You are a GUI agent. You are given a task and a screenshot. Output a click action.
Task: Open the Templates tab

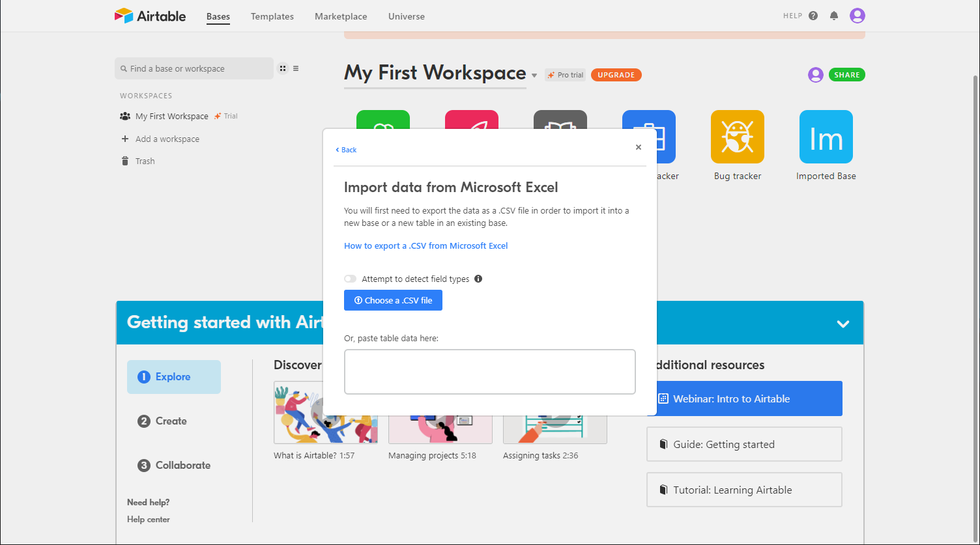[272, 16]
